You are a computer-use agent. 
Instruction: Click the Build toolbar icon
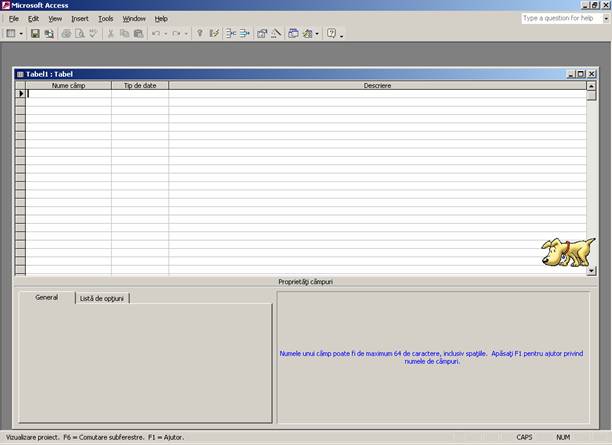(x=277, y=34)
